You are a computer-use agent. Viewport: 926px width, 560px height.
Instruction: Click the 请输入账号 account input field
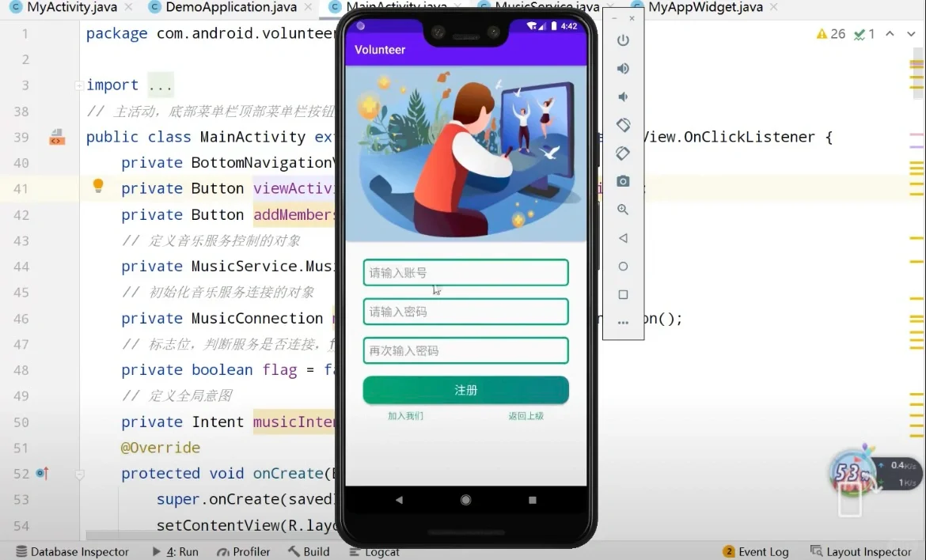[465, 272]
